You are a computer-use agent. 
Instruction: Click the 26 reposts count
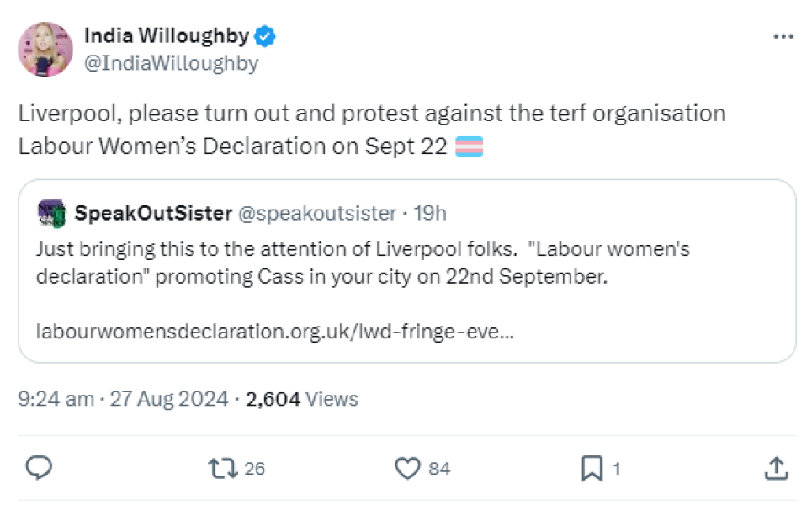(x=254, y=469)
